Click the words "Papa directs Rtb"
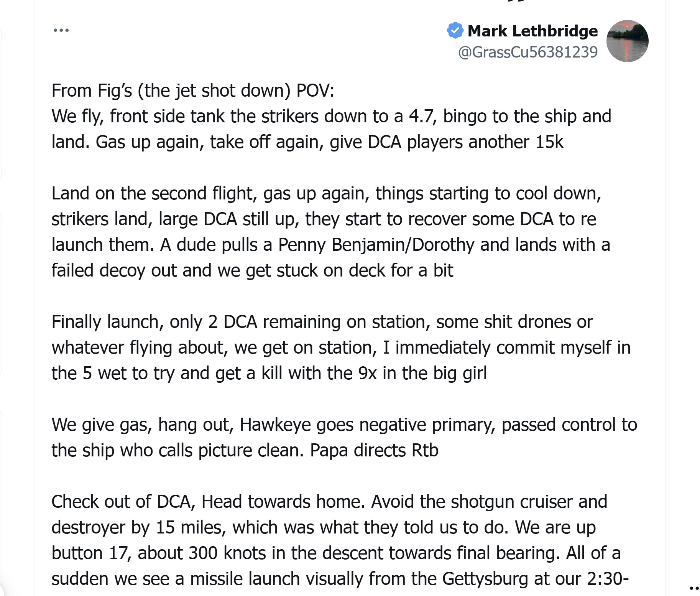 (x=374, y=450)
